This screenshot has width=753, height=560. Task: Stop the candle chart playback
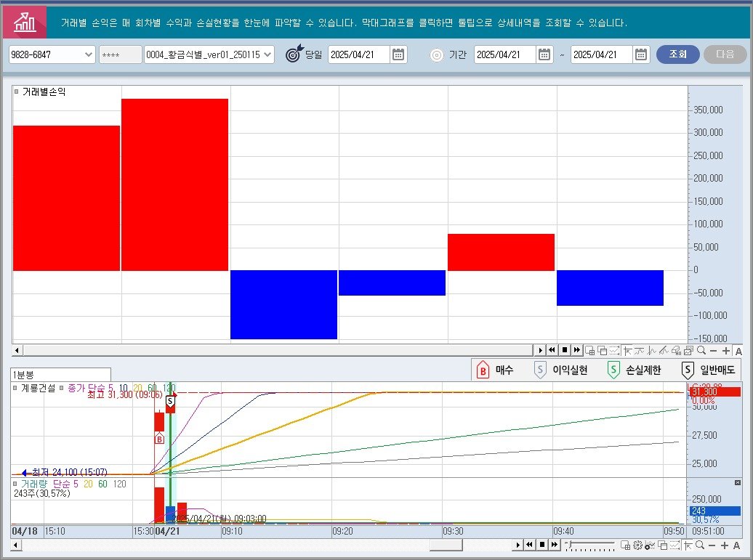coord(541,545)
